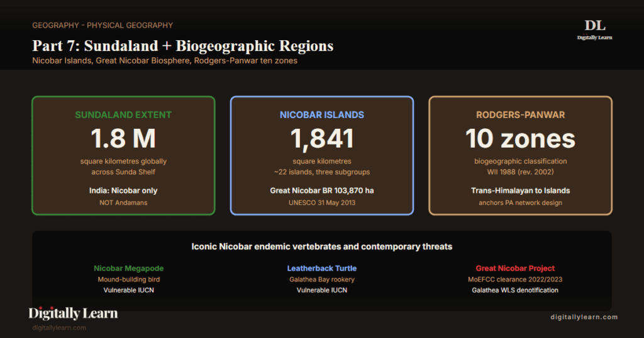The height and width of the screenshot is (338, 644).
Task: Click 'Mound-building bird' text
Action: [128, 280]
